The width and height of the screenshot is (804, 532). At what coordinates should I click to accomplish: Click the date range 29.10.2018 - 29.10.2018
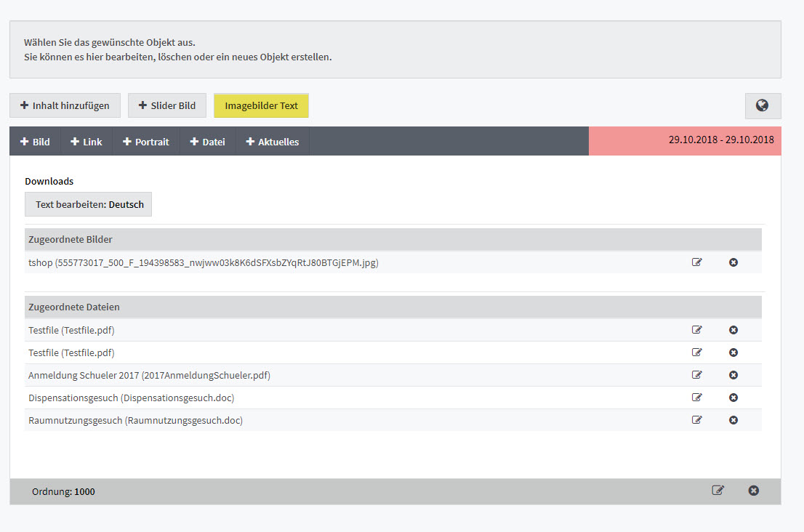(x=721, y=140)
